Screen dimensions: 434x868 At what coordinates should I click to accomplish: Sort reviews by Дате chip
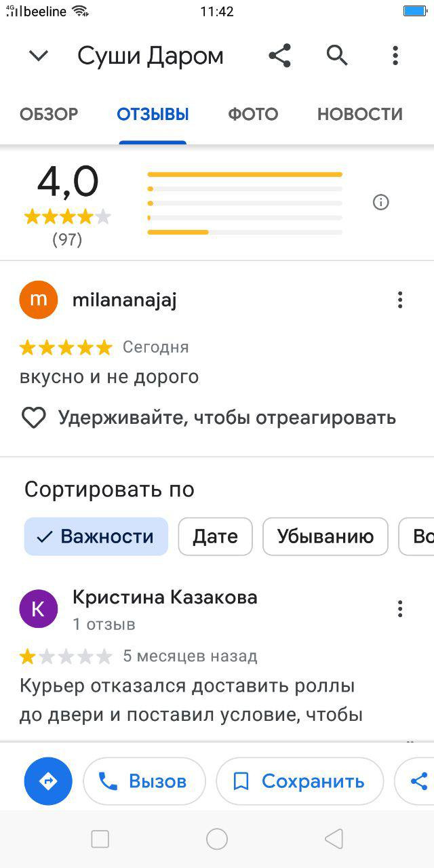(215, 536)
